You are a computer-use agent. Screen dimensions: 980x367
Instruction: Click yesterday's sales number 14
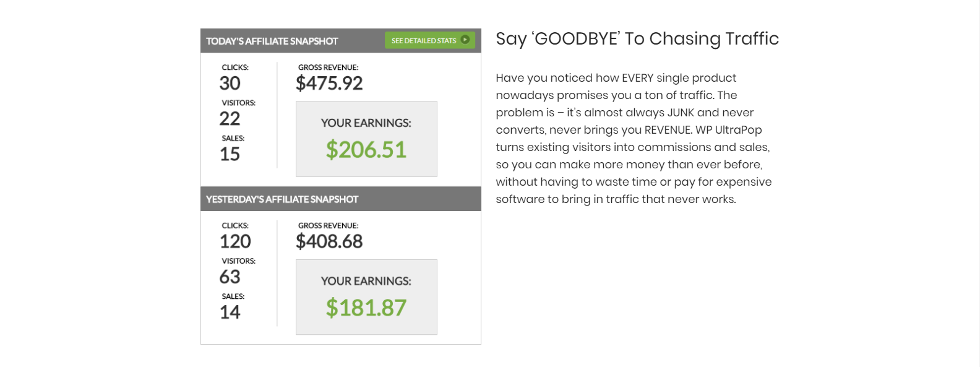point(230,312)
